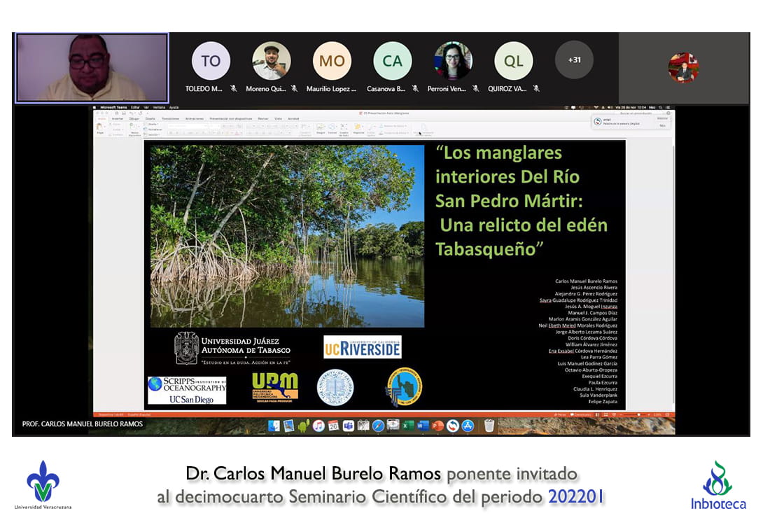Image resolution: width=763 pixels, height=532 pixels.
Task: Open the Diseño dropdown in Inicio ribbon
Action: pyautogui.click(x=151, y=124)
